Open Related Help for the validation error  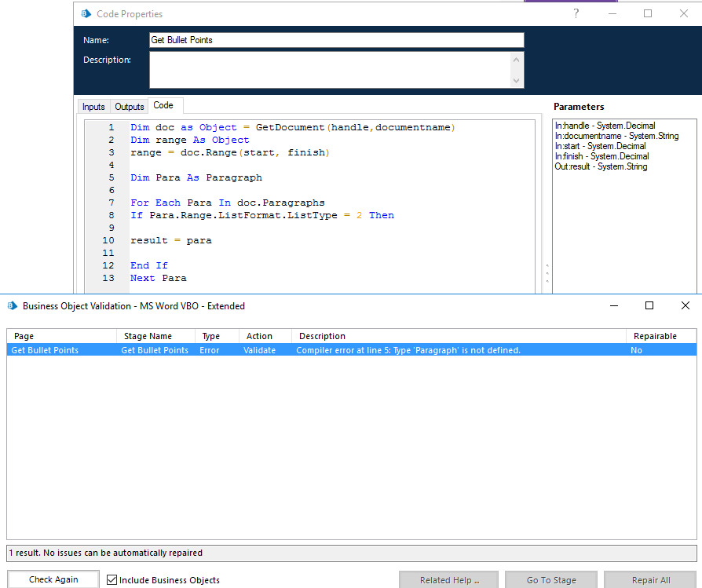(448, 579)
